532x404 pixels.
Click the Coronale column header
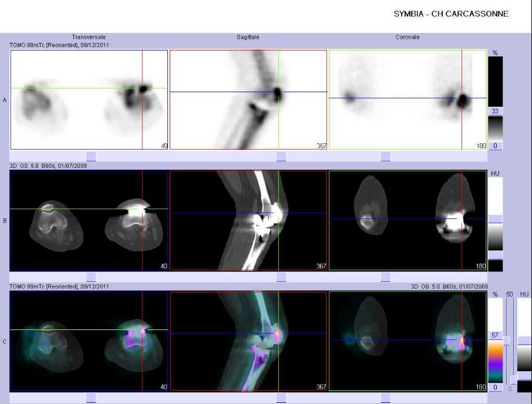[408, 37]
